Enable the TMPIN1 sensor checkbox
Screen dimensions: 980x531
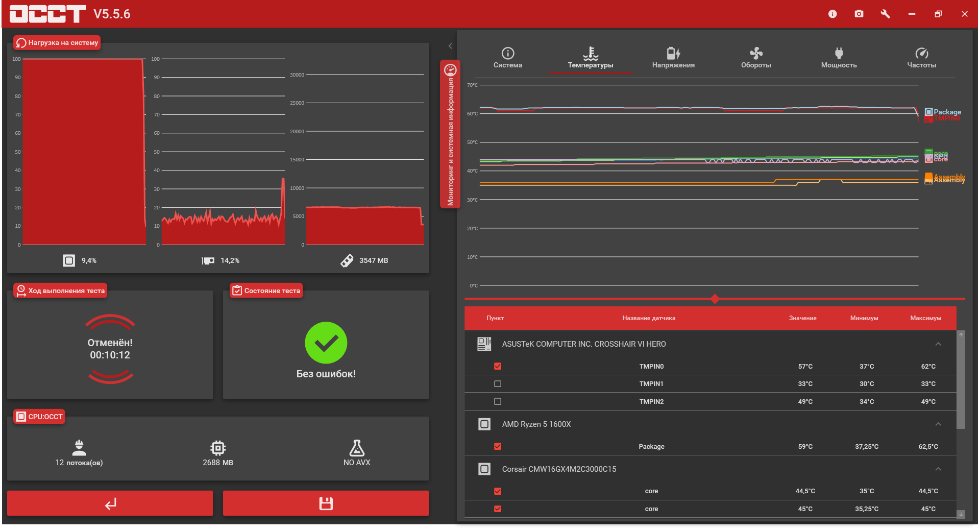pyautogui.click(x=498, y=384)
